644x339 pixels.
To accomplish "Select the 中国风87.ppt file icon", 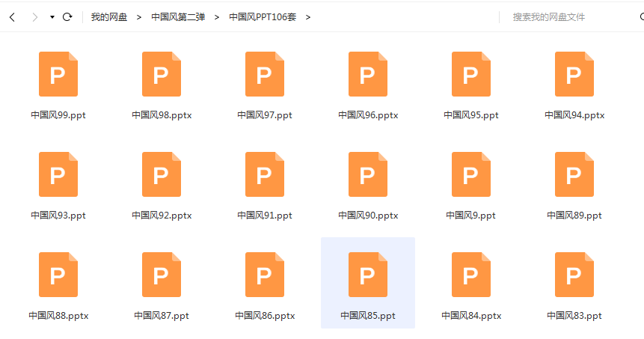I will 162,275.
